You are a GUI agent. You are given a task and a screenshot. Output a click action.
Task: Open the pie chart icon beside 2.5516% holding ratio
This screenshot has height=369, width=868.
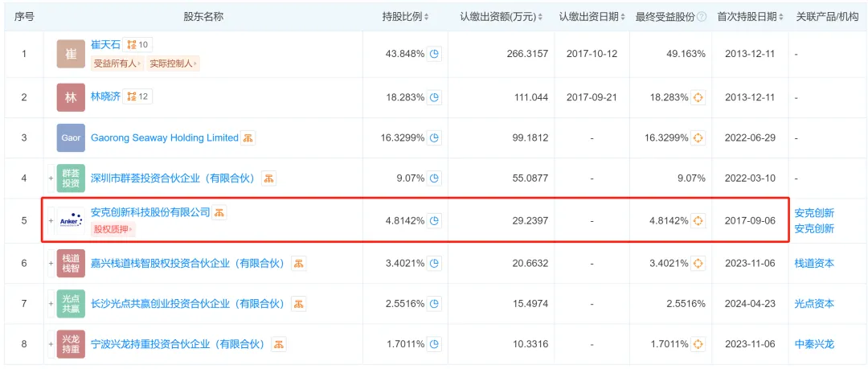435,304
